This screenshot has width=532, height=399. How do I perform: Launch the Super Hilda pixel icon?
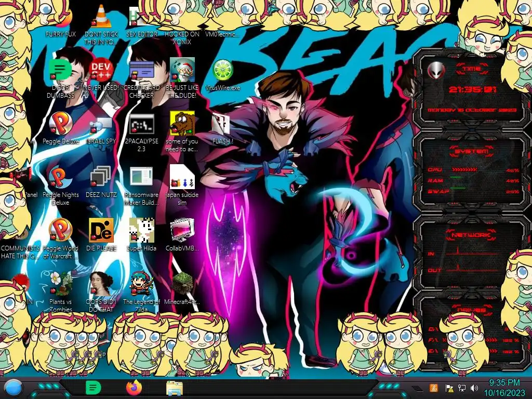(141, 231)
